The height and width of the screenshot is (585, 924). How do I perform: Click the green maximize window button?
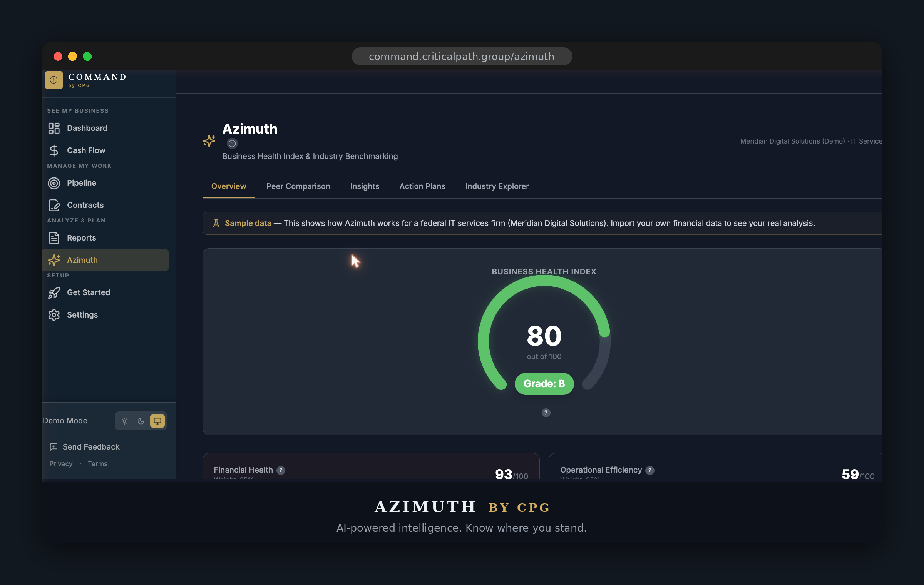click(87, 57)
